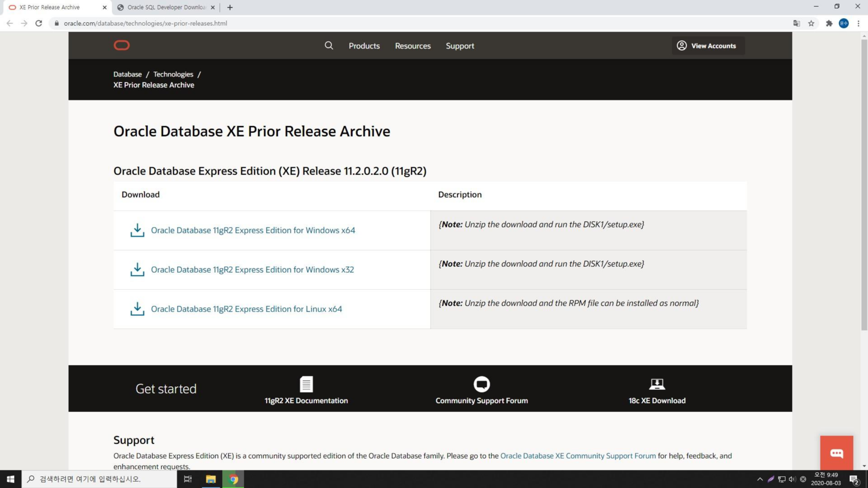This screenshot has width=868, height=488.
Task: Click the View Accounts button
Action: (x=708, y=46)
